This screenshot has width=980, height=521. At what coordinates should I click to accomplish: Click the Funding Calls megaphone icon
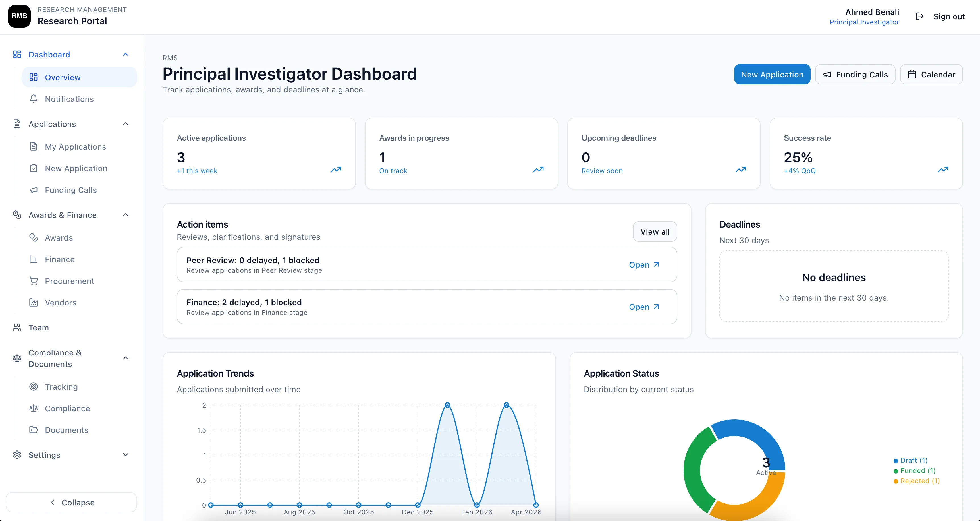pos(34,190)
